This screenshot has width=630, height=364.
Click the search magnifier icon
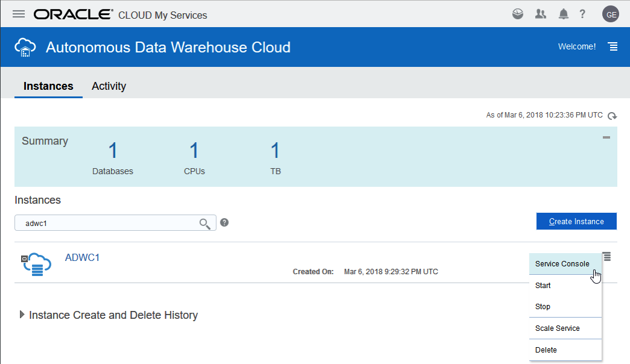click(x=205, y=224)
